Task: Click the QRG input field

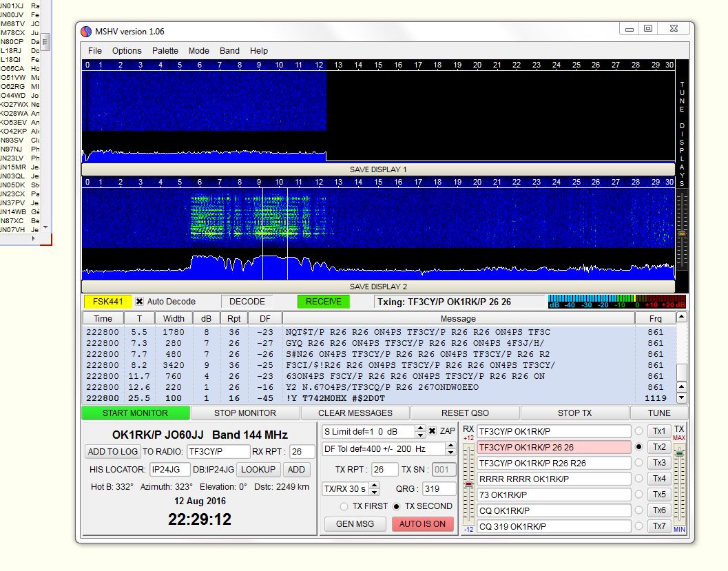Action: (x=439, y=488)
